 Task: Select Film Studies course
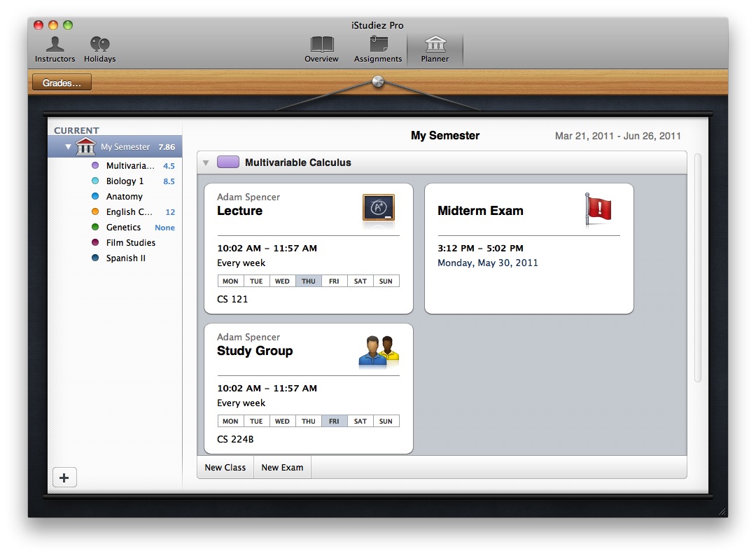coord(131,242)
